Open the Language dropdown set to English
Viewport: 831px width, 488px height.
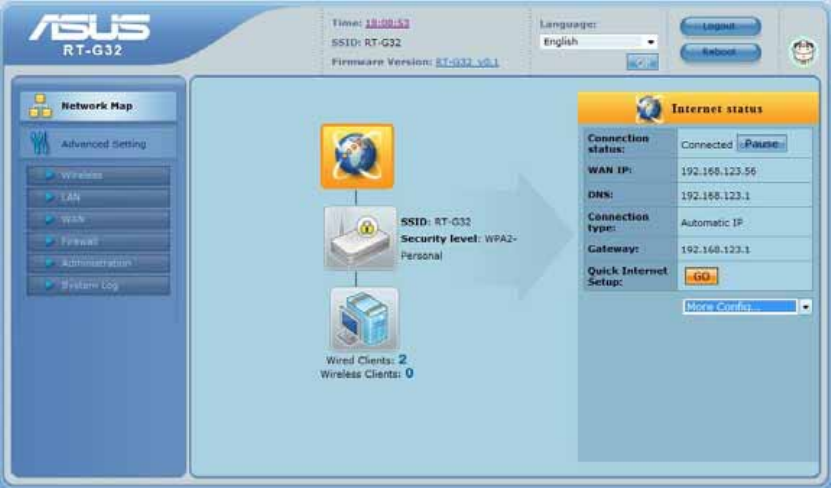[x=598, y=42]
